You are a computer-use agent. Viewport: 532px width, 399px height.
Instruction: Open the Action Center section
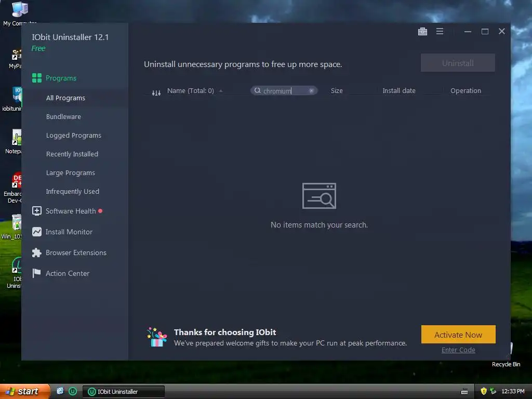point(68,273)
